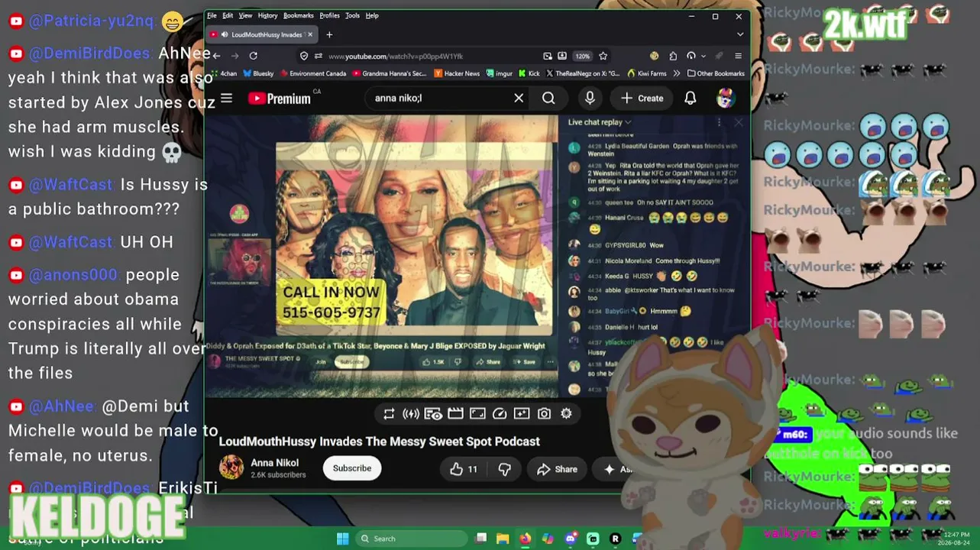The height and width of the screenshot is (550, 980).
Task: Toggle the sound booster icon under video
Action: click(411, 413)
